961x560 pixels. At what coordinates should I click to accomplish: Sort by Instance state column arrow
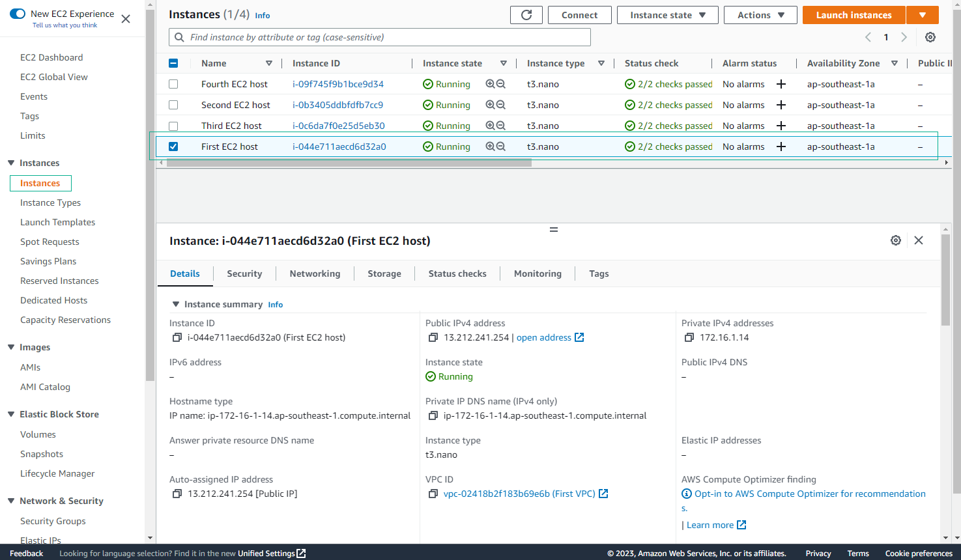pos(504,63)
